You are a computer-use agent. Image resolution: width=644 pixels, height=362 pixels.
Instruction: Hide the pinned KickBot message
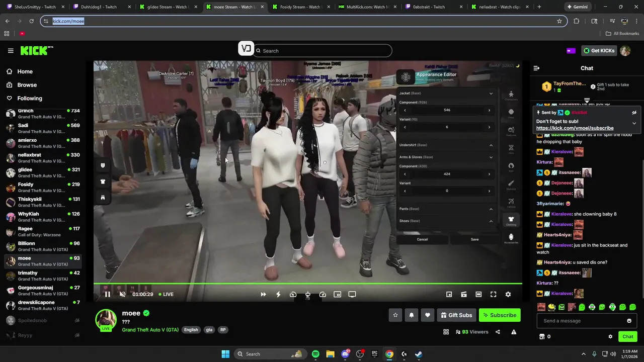pyautogui.click(x=634, y=113)
